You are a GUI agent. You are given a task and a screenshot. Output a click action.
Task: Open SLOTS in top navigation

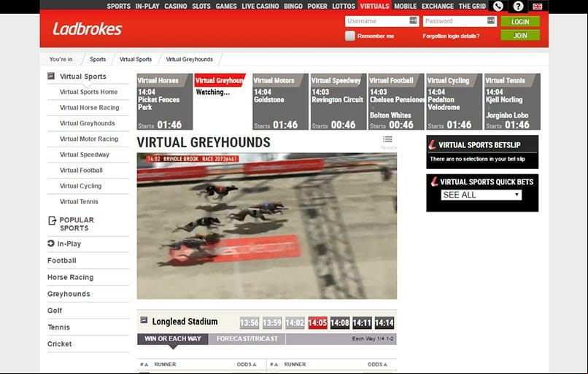click(x=201, y=6)
